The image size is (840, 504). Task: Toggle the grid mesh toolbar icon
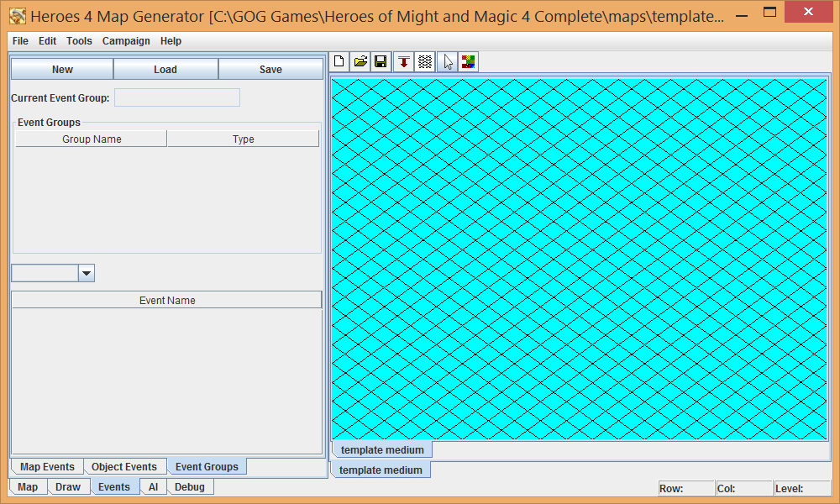tap(425, 61)
